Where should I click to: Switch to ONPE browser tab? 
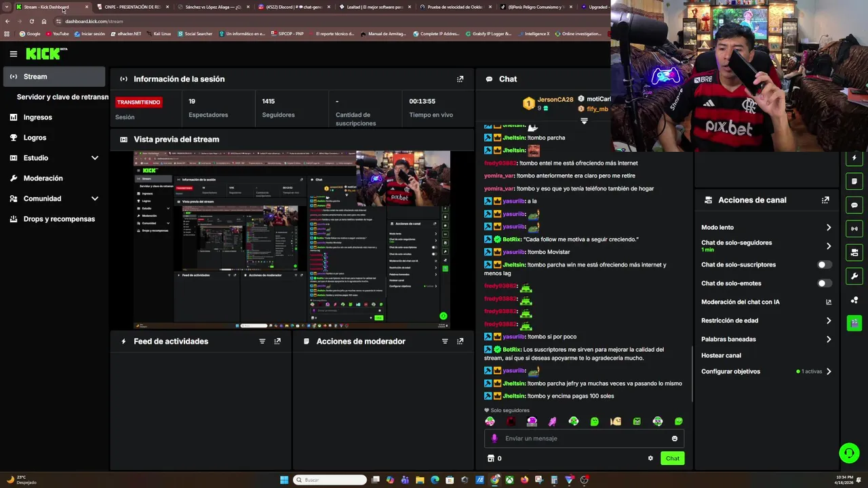click(x=132, y=7)
